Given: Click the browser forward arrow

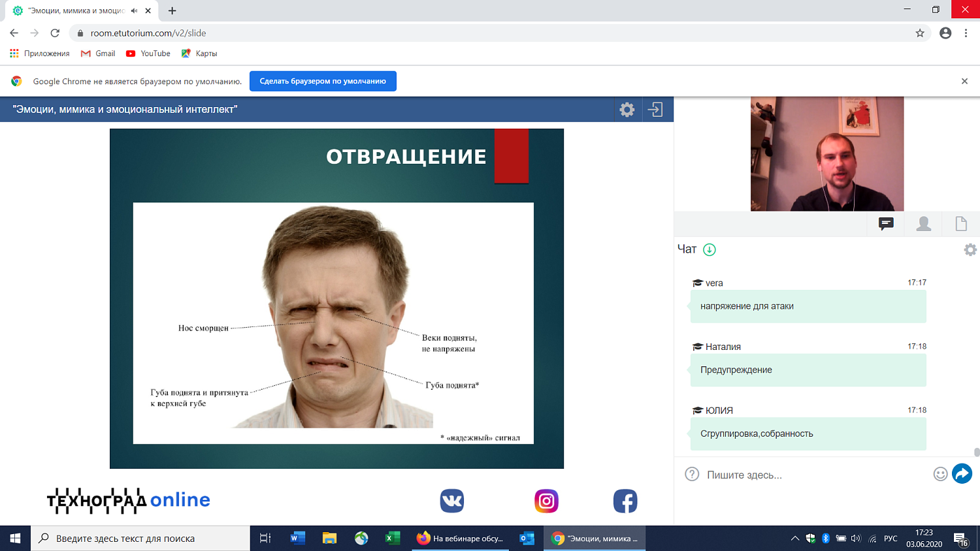Looking at the screenshot, I should point(35,33).
